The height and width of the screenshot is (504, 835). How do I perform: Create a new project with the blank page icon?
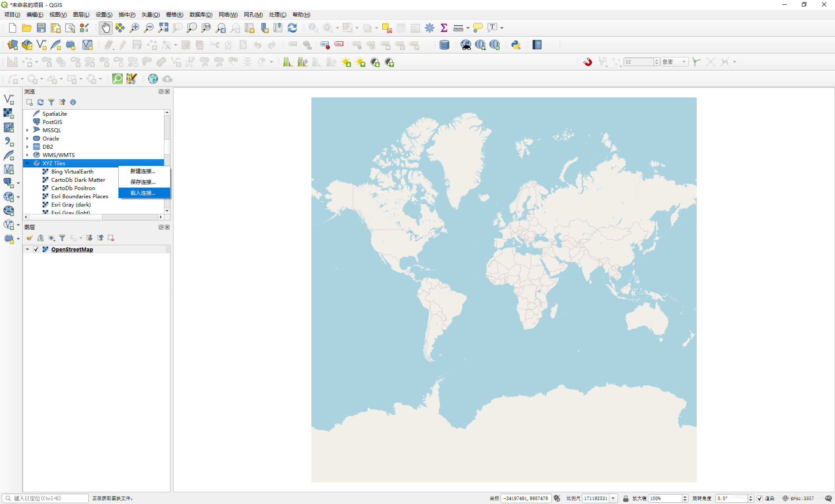12,28
